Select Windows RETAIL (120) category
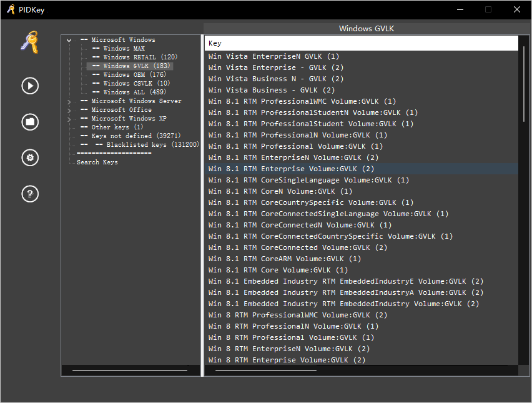 [x=140, y=57]
